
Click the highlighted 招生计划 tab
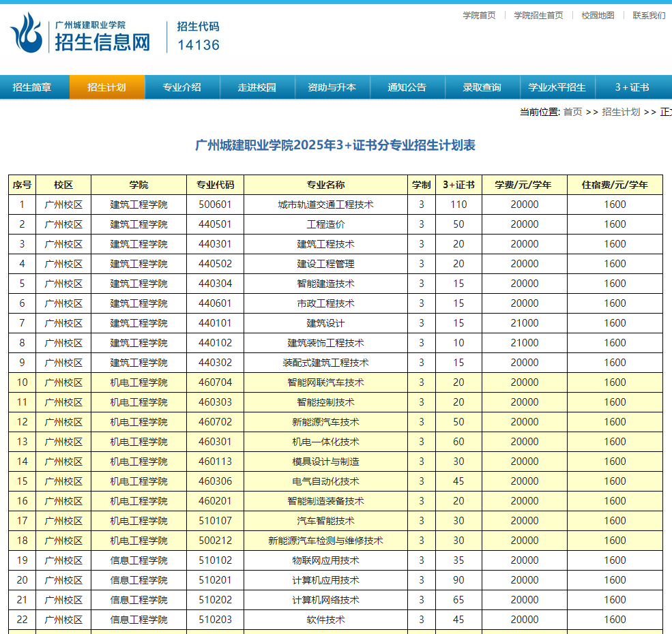(x=107, y=87)
